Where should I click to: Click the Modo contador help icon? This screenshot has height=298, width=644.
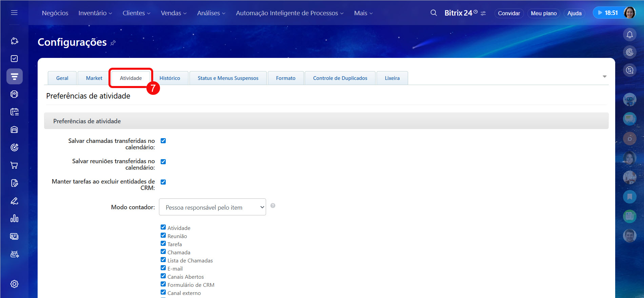273,206
